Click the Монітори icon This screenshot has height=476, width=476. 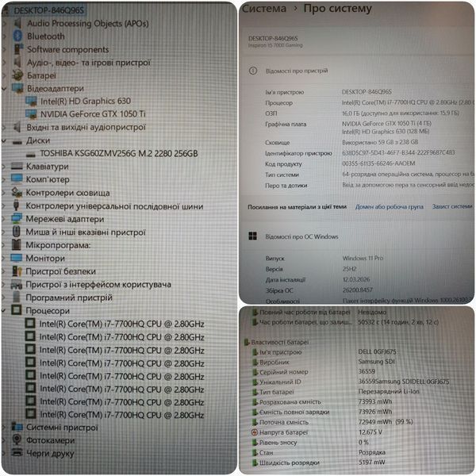(x=17, y=258)
